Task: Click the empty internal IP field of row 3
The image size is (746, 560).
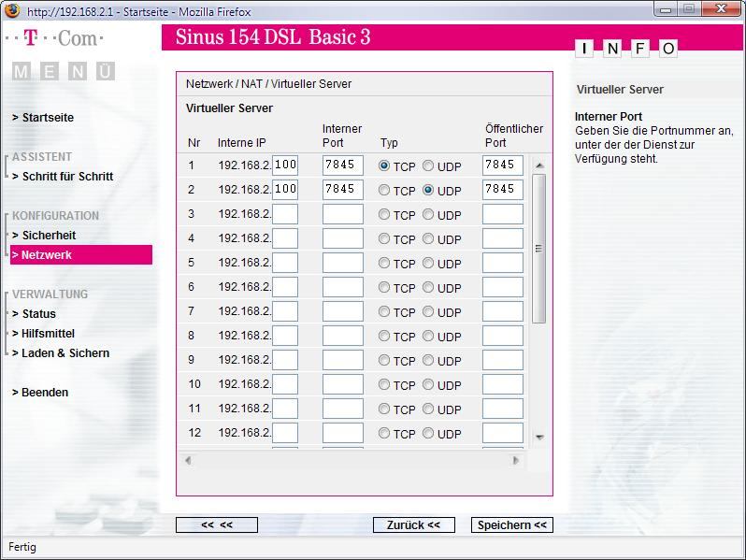Action: tap(285, 214)
